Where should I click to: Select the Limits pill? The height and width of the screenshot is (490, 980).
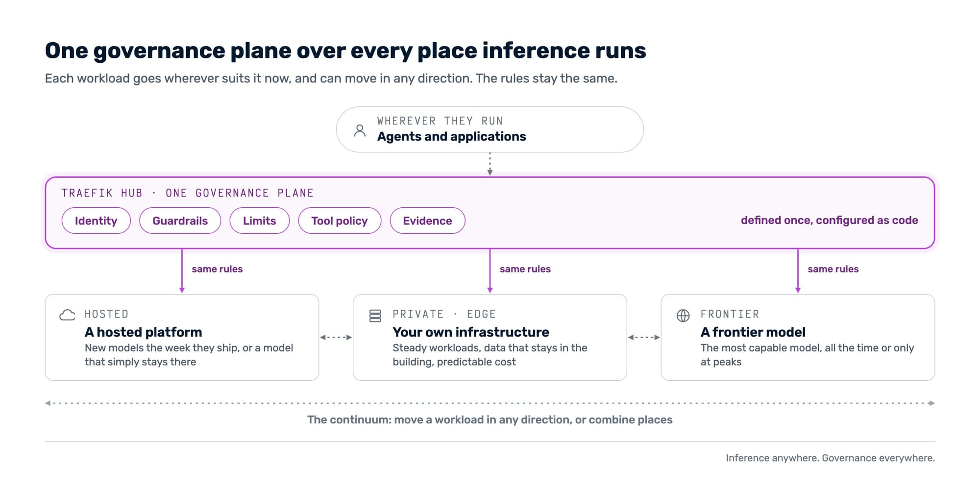(260, 220)
